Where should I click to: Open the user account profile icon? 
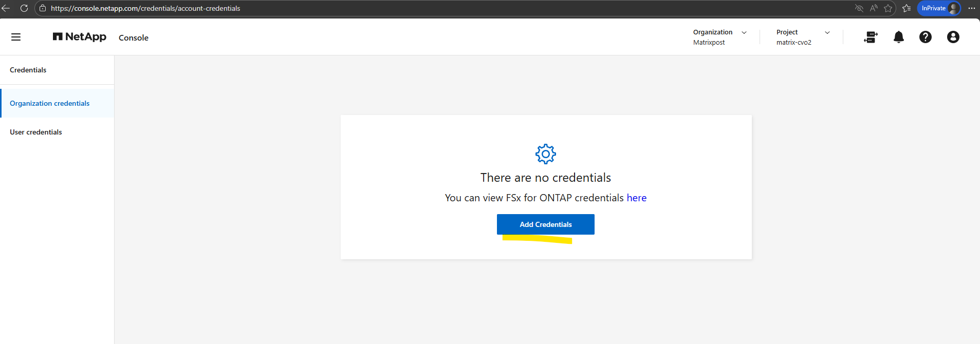pos(953,37)
